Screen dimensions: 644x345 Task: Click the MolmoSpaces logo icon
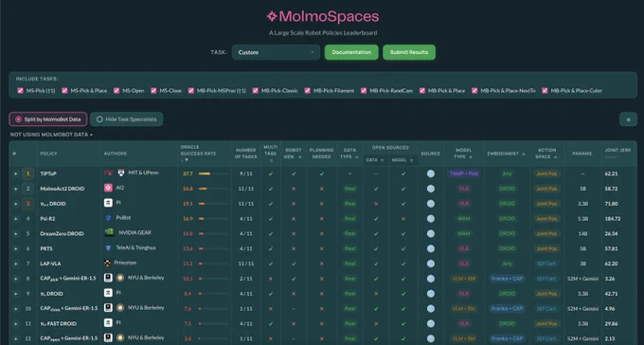(x=272, y=16)
